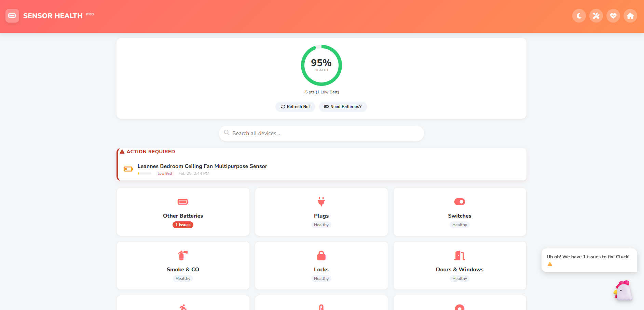The height and width of the screenshot is (310, 644).
Task: Open the Need Batteries? button
Action: 343,107
